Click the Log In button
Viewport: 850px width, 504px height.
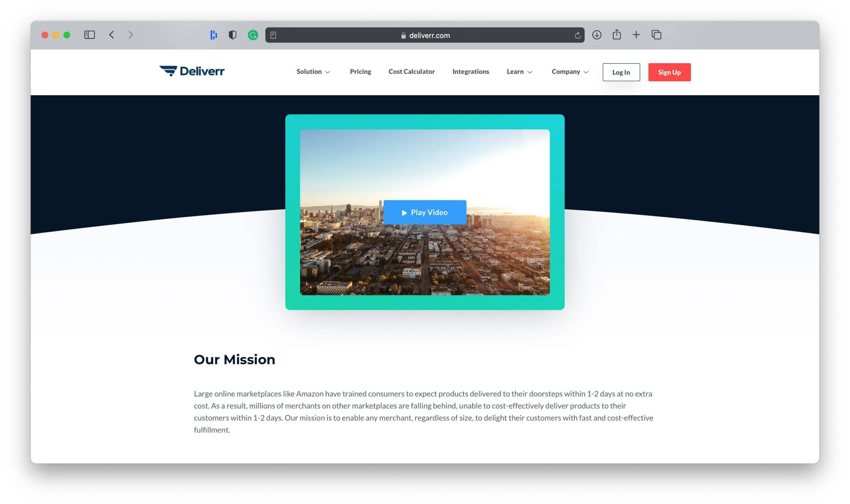pyautogui.click(x=621, y=72)
